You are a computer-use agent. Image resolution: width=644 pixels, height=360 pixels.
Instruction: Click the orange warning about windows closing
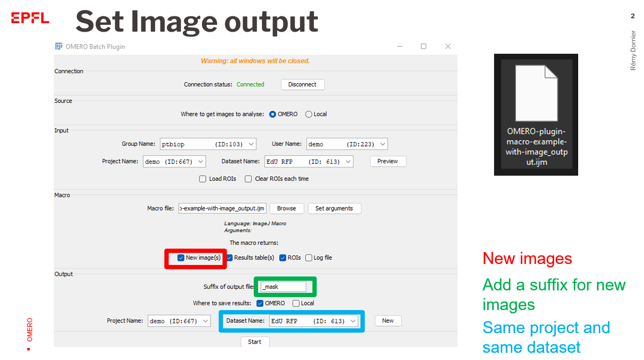(x=255, y=61)
